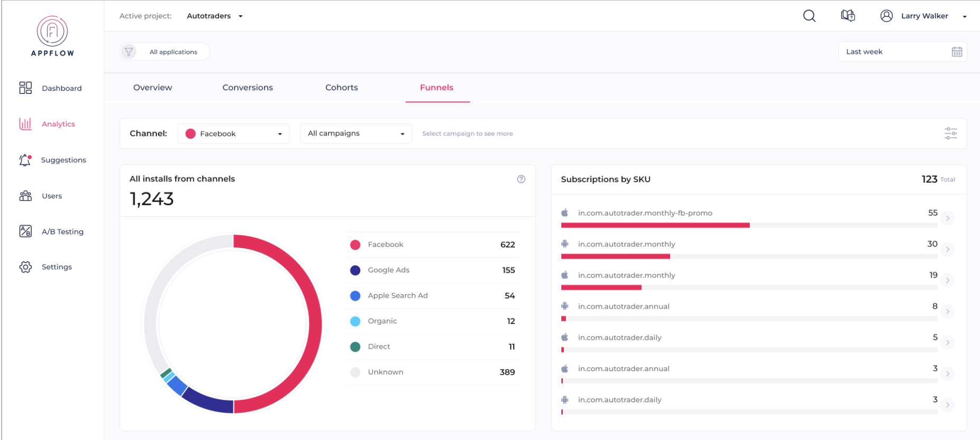The width and height of the screenshot is (980, 440).
Task: Switch to the Cohorts tab
Action: pyautogui.click(x=341, y=88)
